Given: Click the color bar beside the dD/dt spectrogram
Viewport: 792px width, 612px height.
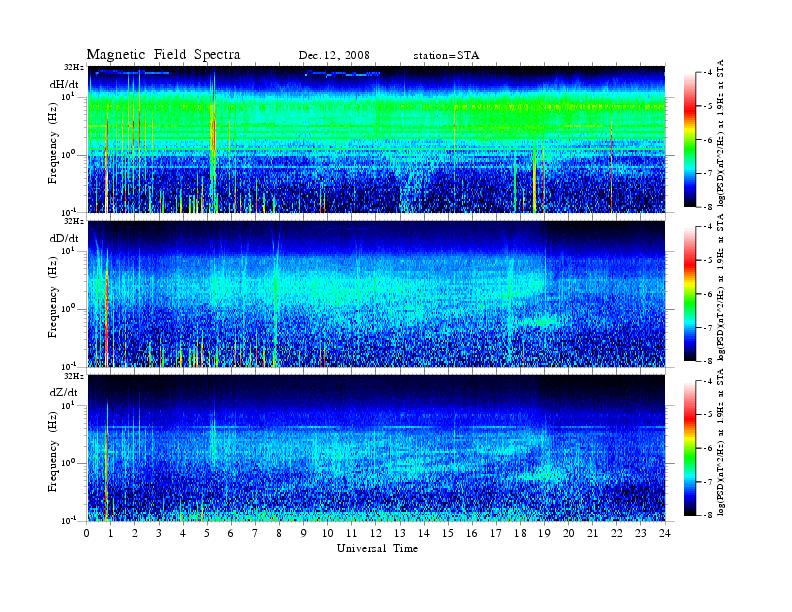Looking at the screenshot, I should (689, 293).
